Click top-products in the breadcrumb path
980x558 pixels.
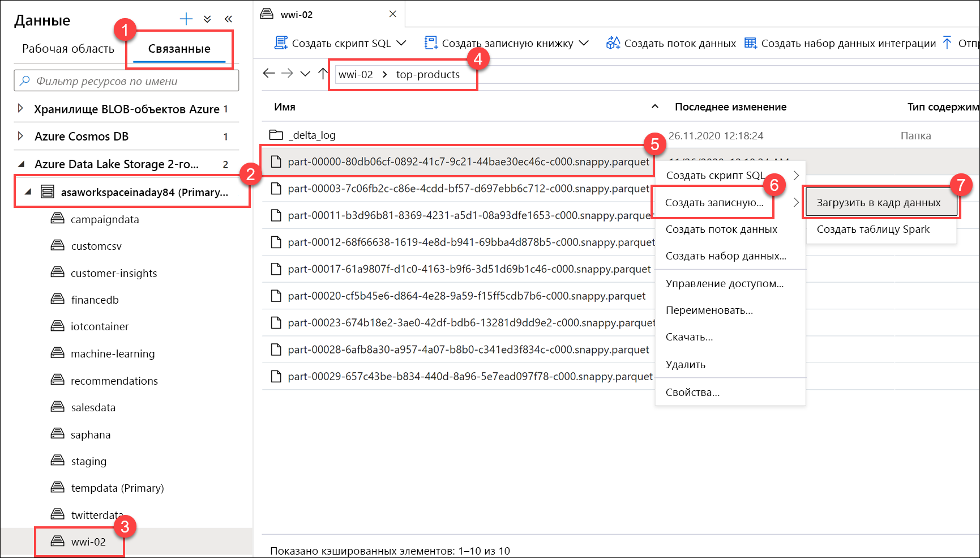[x=428, y=75]
